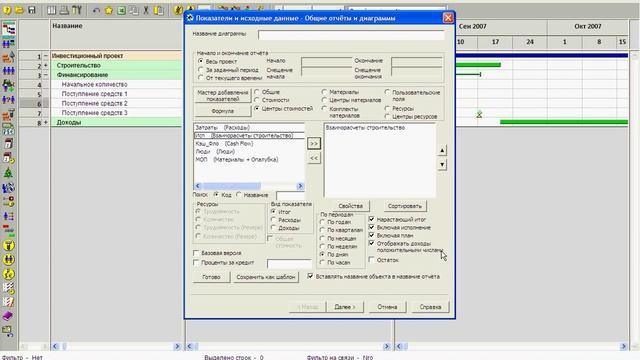Click 'Мастер добавления показателей' button
The width and height of the screenshot is (640, 360).
pyautogui.click(x=222, y=96)
